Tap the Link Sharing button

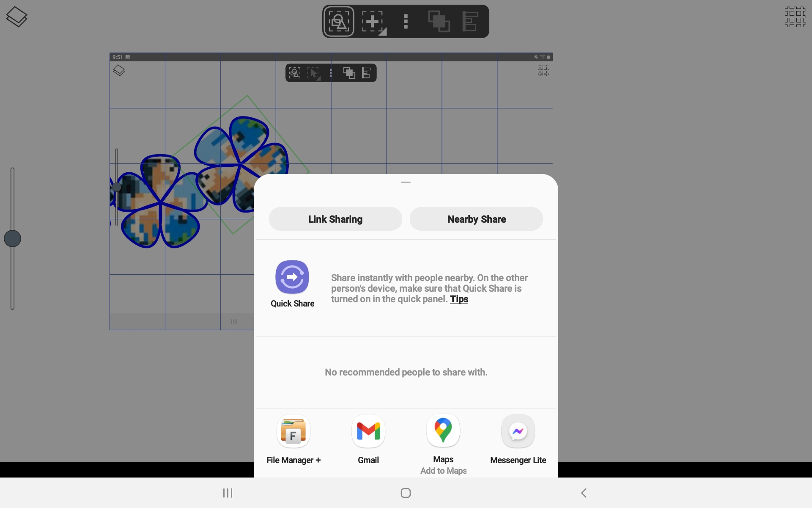(x=335, y=219)
